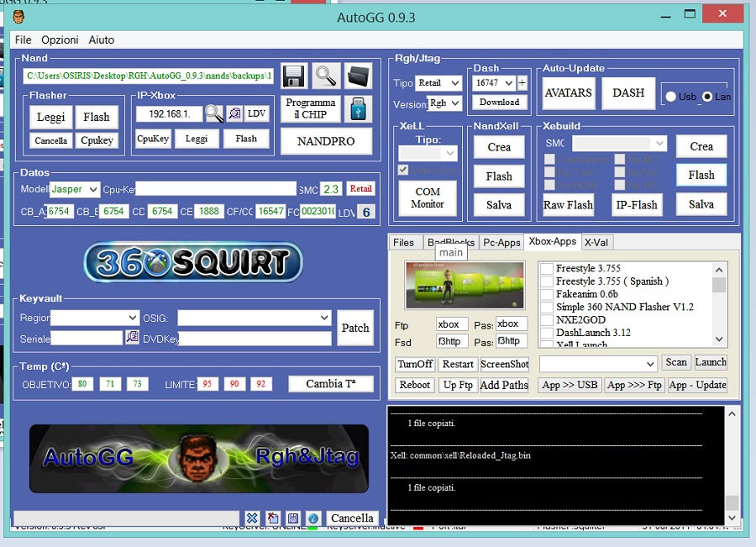The image size is (756, 547).
Task: Click the Leggi button in Flasher
Action: 50,118
